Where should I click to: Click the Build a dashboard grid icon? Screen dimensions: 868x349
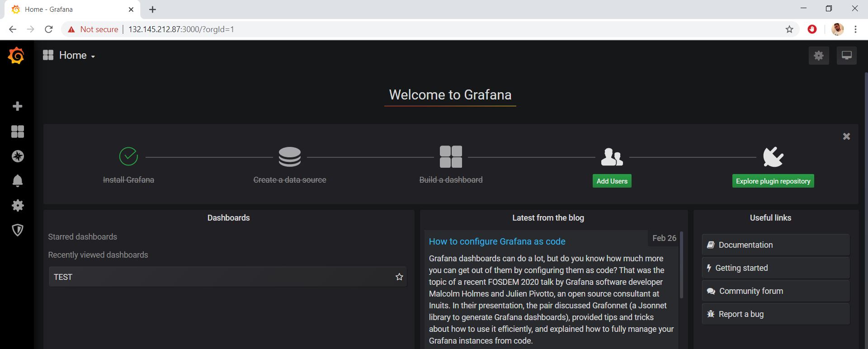click(x=451, y=157)
